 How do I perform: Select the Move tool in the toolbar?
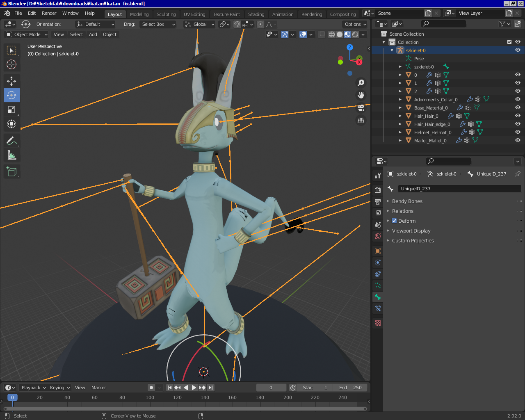click(11, 81)
